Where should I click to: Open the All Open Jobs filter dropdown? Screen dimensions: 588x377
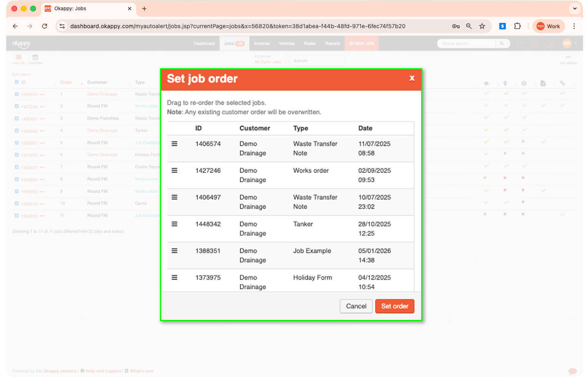point(268,62)
